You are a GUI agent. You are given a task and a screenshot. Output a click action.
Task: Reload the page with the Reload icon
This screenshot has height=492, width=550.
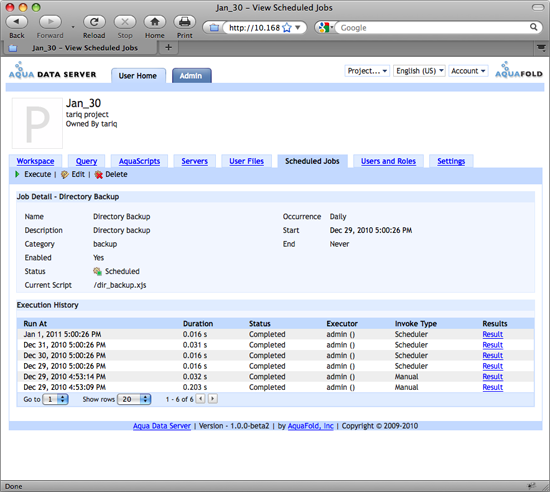tap(94, 22)
